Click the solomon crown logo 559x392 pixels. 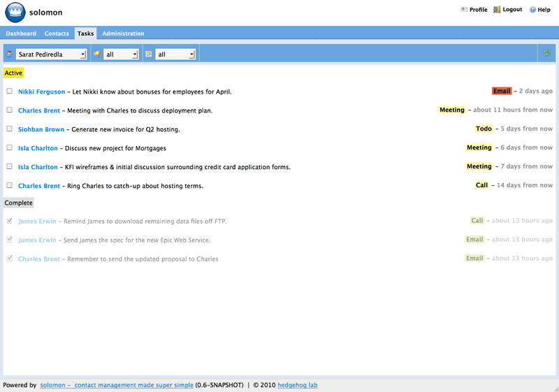tap(15, 13)
